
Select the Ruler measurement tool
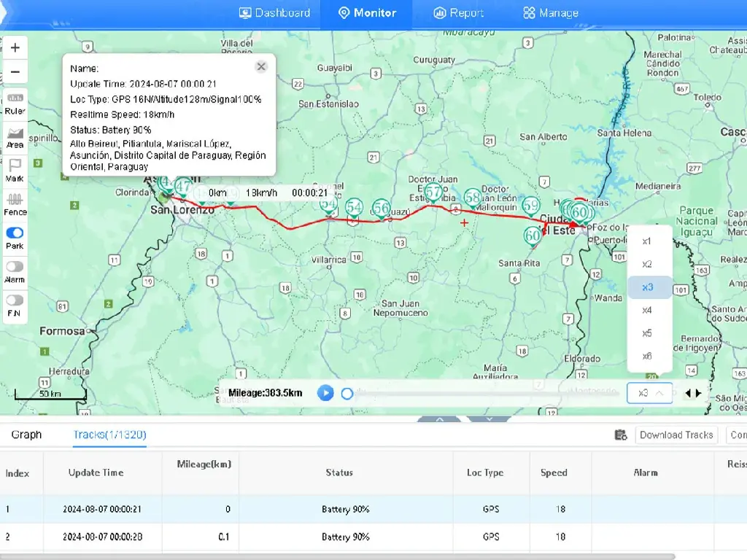click(x=15, y=102)
